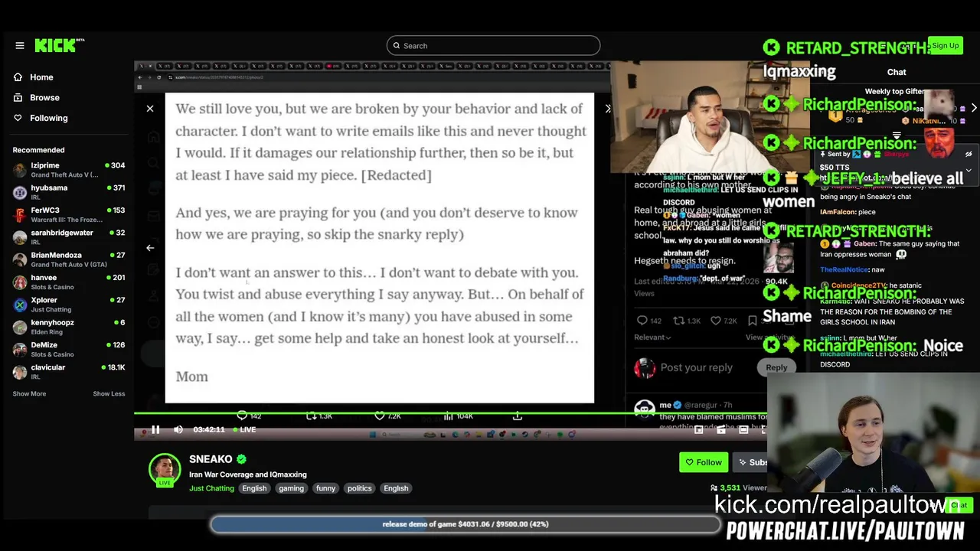Mute the stream volume

tap(178, 429)
